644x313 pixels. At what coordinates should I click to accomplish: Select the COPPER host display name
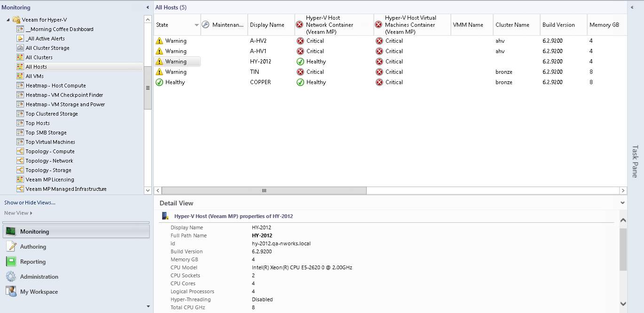(260, 82)
